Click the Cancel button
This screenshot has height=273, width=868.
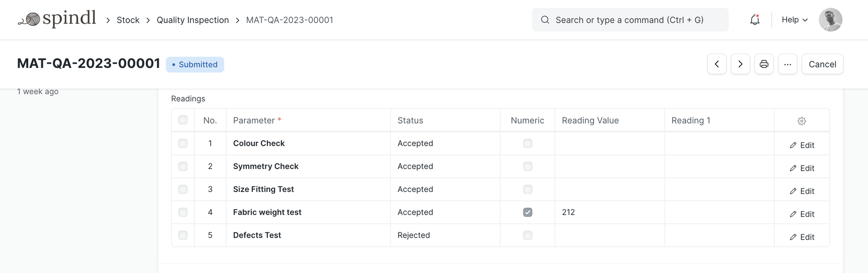tap(822, 64)
